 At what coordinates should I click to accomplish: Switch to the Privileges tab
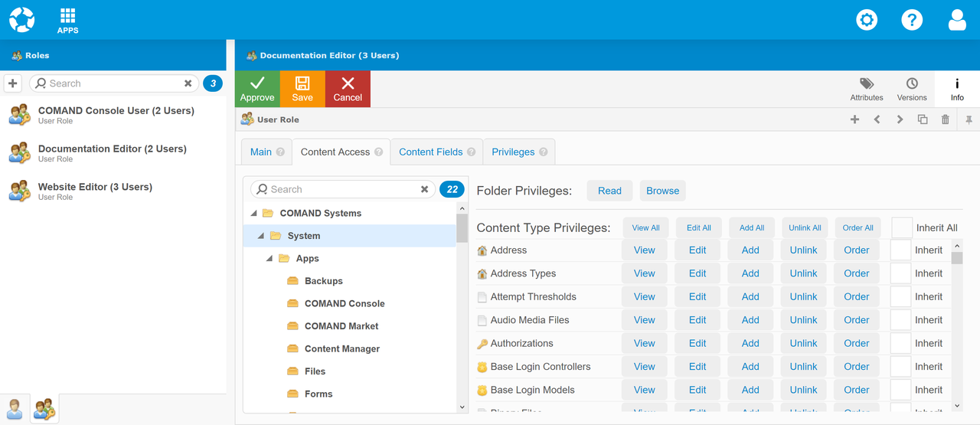[x=518, y=152]
